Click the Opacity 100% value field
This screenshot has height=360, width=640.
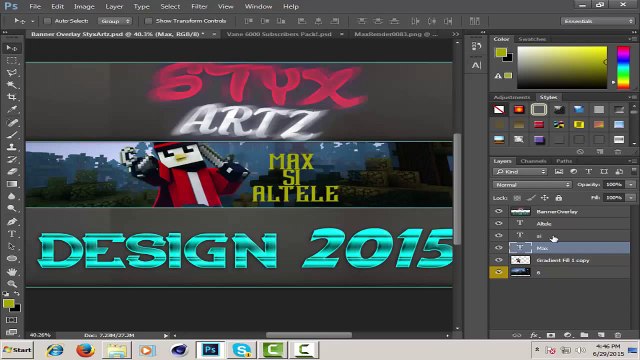pos(614,185)
